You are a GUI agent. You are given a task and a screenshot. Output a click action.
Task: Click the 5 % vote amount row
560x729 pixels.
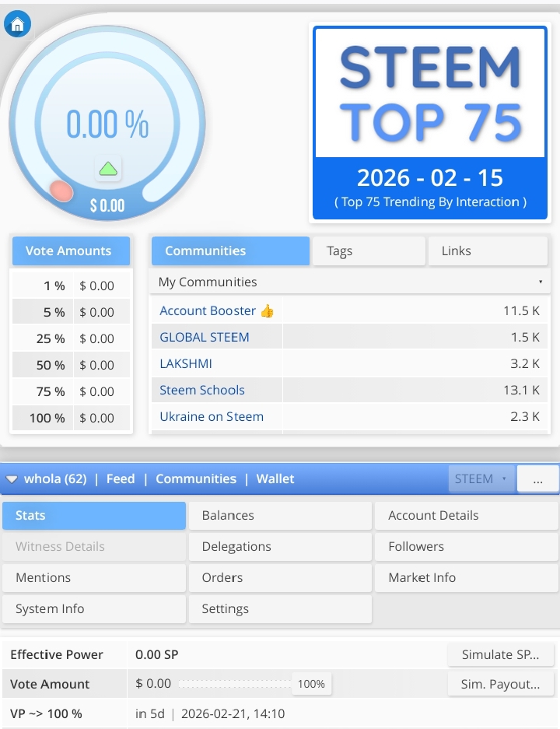click(x=71, y=313)
